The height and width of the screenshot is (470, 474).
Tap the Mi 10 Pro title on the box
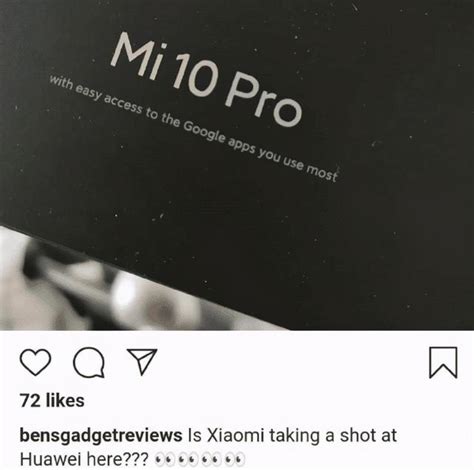coord(207,80)
